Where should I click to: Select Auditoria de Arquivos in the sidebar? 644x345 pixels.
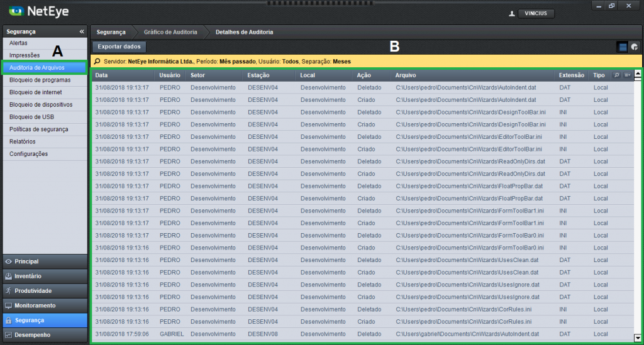click(x=45, y=68)
